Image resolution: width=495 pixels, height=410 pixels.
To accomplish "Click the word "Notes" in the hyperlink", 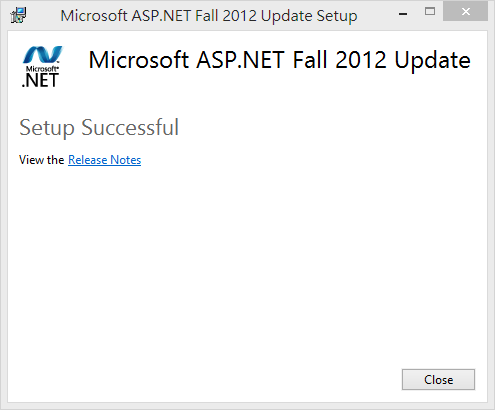I will tap(125, 160).
